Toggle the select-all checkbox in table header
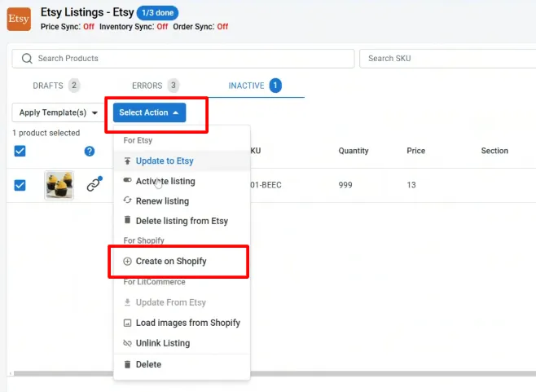This screenshot has width=536, height=392. (x=20, y=151)
